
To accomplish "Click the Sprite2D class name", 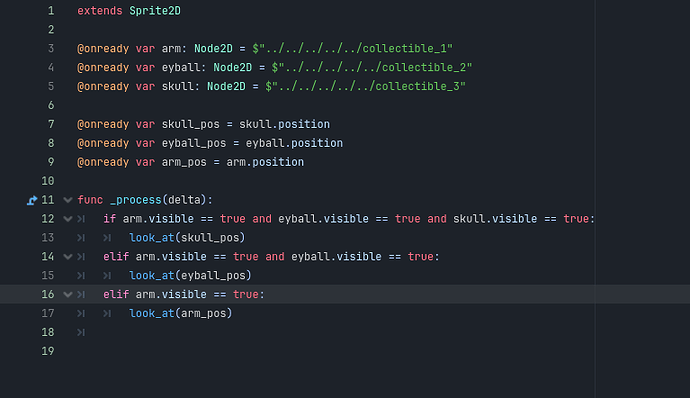I will click(155, 11).
